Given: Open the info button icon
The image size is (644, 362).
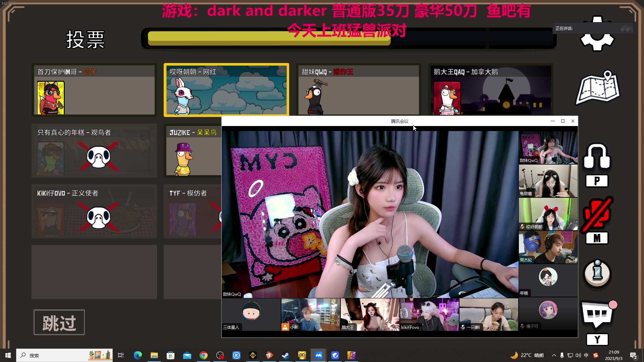Looking at the screenshot, I should point(597,273).
